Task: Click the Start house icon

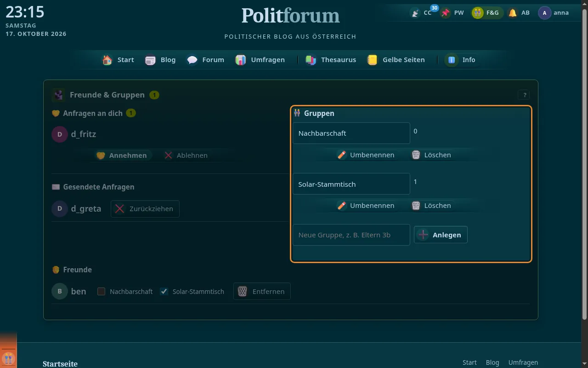Action: 107,60
